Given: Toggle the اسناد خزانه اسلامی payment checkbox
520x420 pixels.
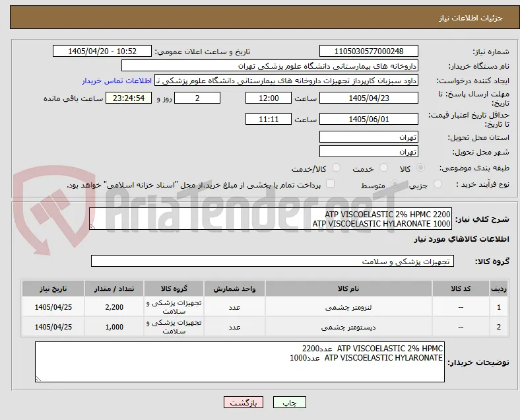Looking at the screenshot, I should point(331,184).
